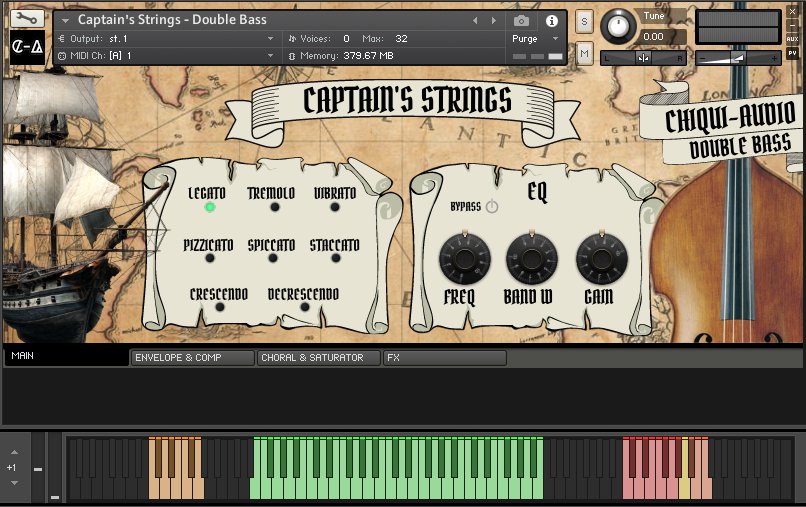Viewport: 806px width, 507px height.
Task: Mute the instrument with M button
Action: (584, 52)
